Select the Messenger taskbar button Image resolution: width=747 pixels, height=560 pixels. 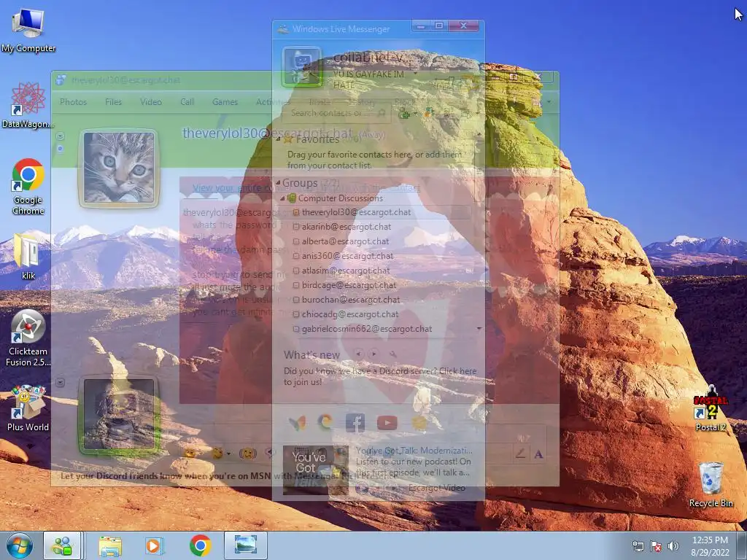pos(63,545)
